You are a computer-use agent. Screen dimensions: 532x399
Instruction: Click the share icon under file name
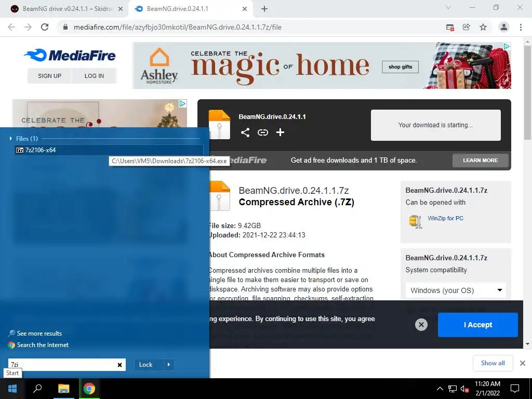pyautogui.click(x=245, y=132)
